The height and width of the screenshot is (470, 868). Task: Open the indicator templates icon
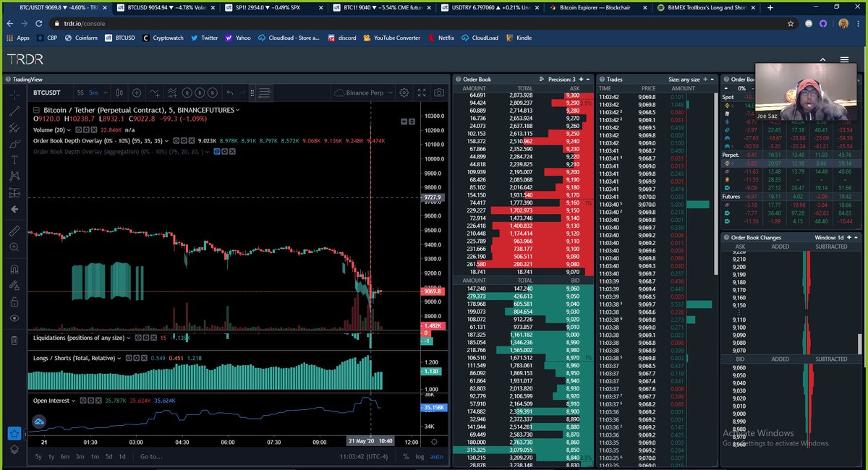(172, 93)
